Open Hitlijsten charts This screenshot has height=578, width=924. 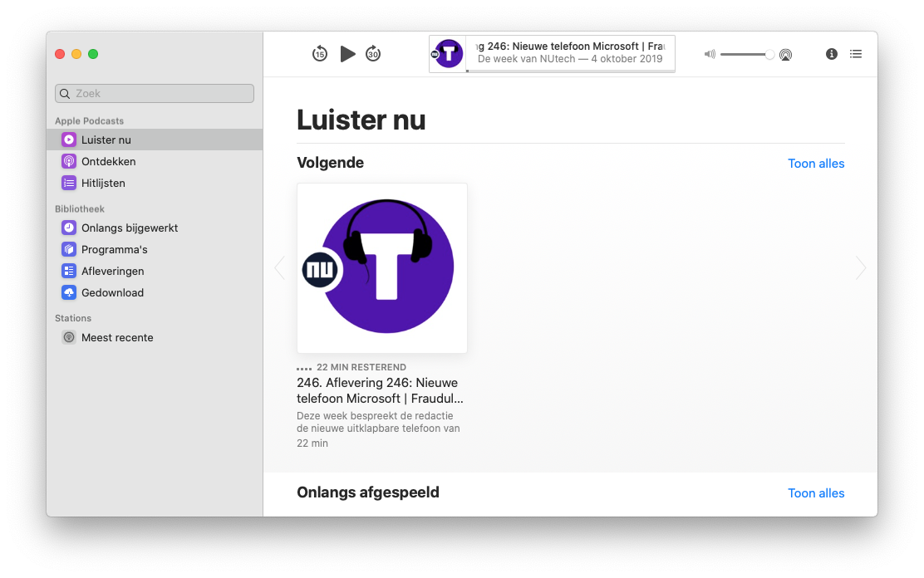103,183
